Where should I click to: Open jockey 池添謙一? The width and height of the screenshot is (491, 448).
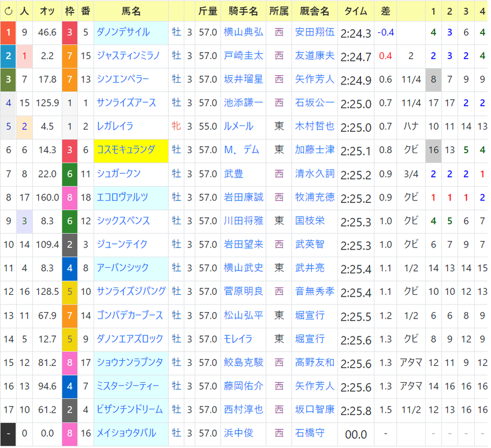pos(244,103)
